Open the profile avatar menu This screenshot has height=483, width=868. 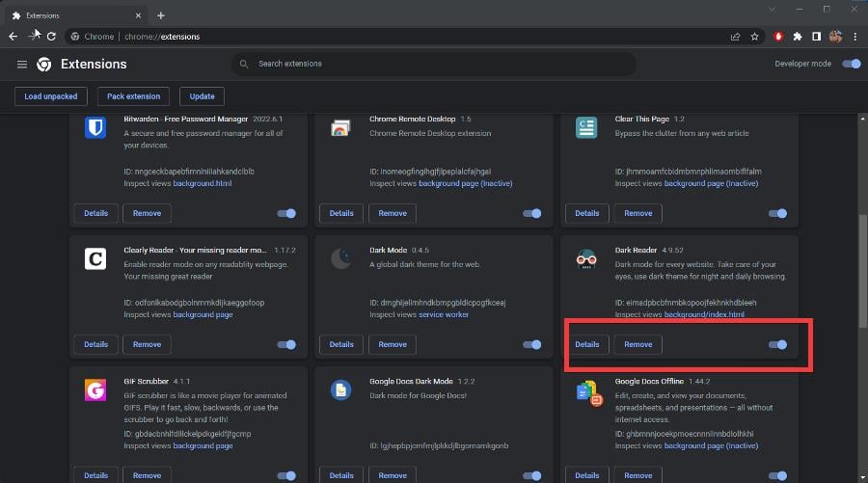click(835, 37)
